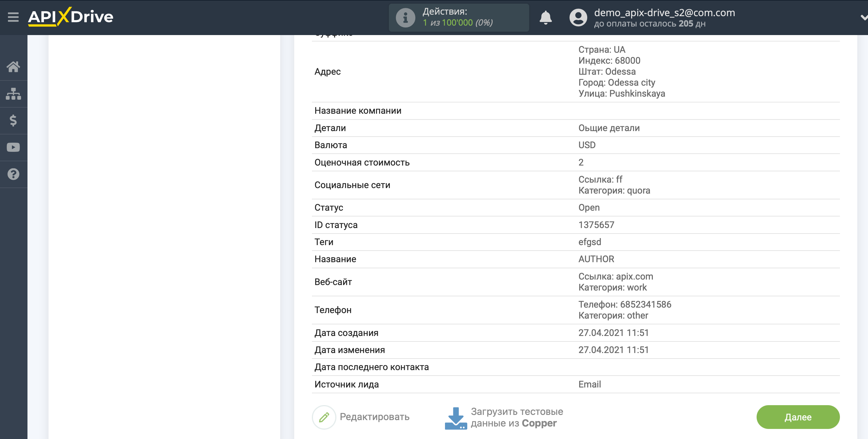Click the 'Категория: quora' value
Image resolution: width=868 pixels, height=439 pixels.
614,191
